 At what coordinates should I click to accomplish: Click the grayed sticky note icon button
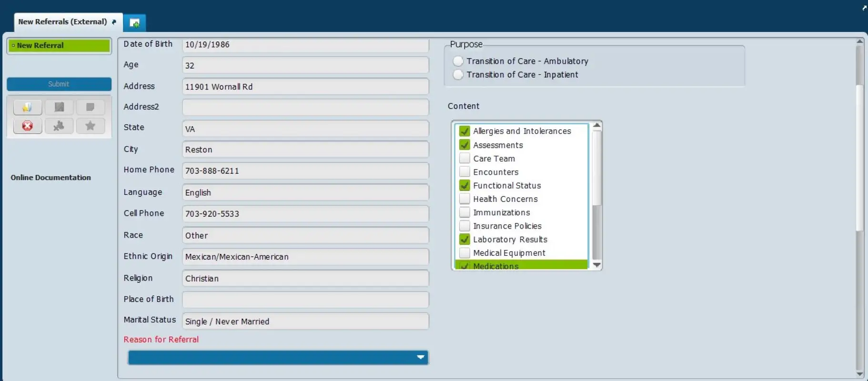coord(90,107)
